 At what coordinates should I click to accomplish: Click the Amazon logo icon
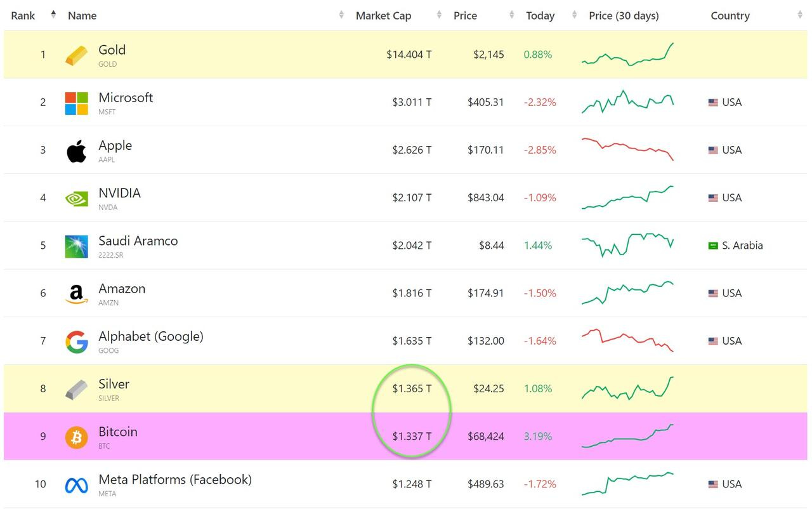tap(77, 294)
